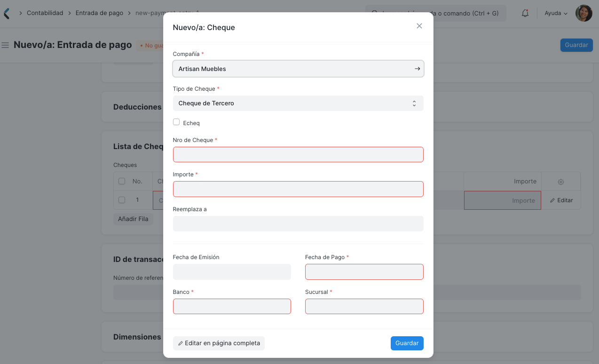599x364 pixels.
Task: Go to Contabilidad breadcrumb
Action: point(45,13)
